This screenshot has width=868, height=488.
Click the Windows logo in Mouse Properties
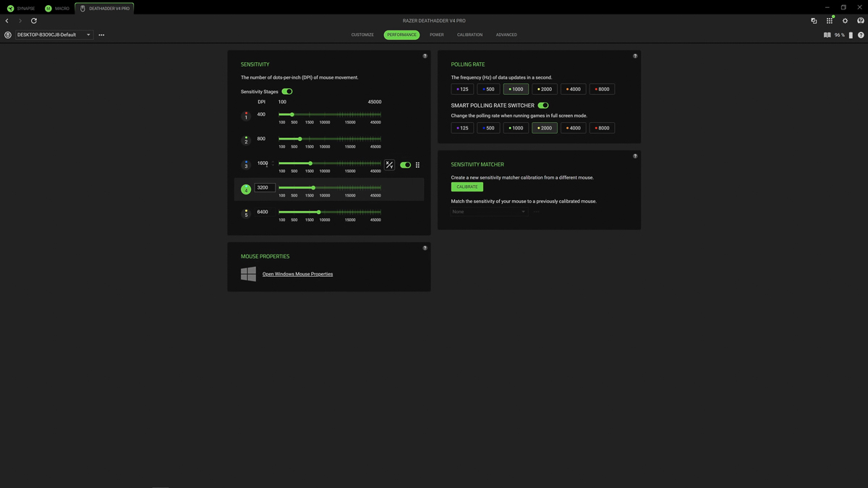(x=248, y=274)
